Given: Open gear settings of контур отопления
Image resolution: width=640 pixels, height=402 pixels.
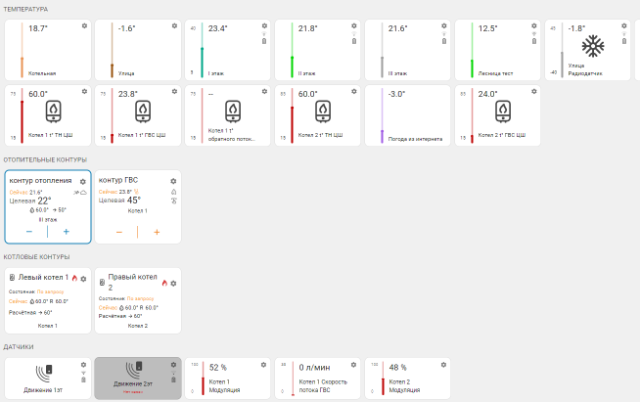Looking at the screenshot, I should 83,181.
